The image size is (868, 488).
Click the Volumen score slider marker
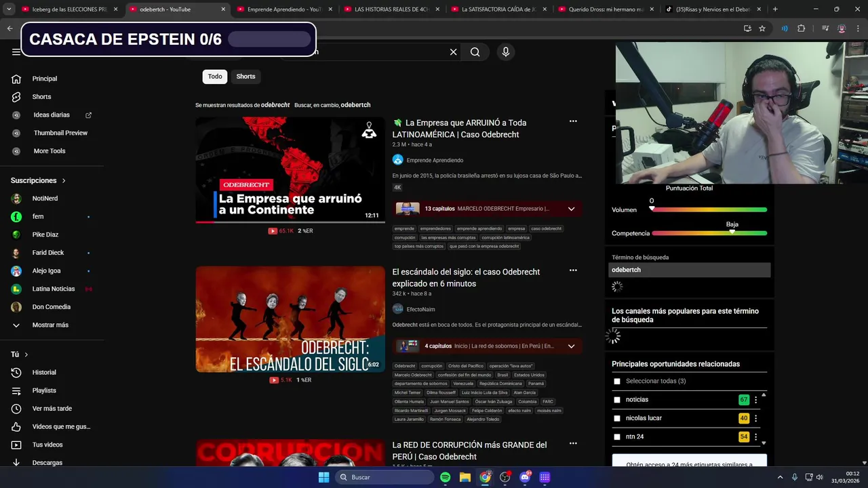(x=652, y=209)
